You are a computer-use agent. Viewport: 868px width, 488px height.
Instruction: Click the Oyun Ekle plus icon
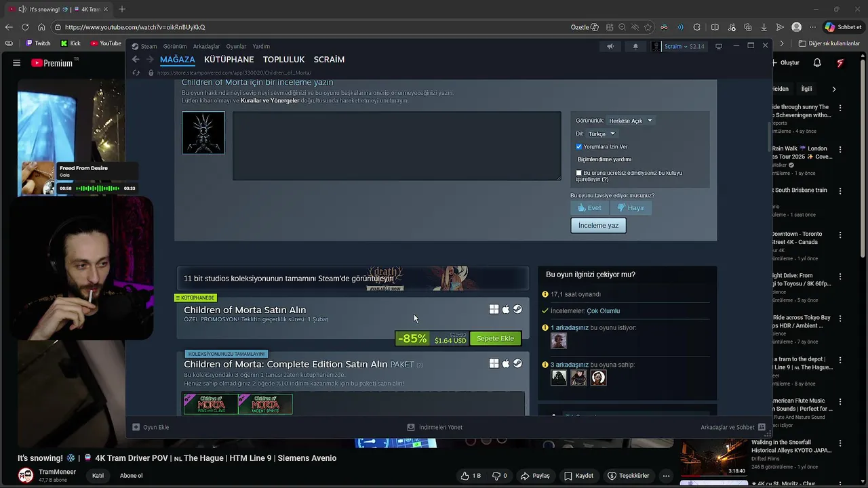click(136, 427)
